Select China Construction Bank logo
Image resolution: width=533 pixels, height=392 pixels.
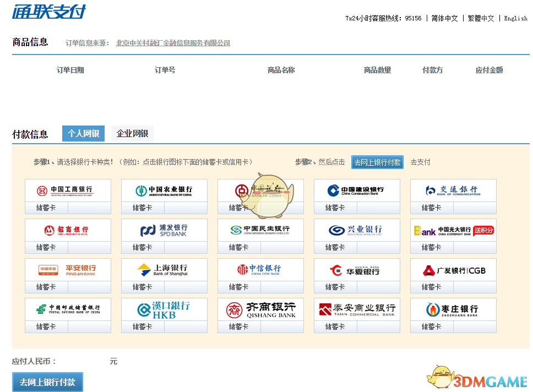pos(357,190)
